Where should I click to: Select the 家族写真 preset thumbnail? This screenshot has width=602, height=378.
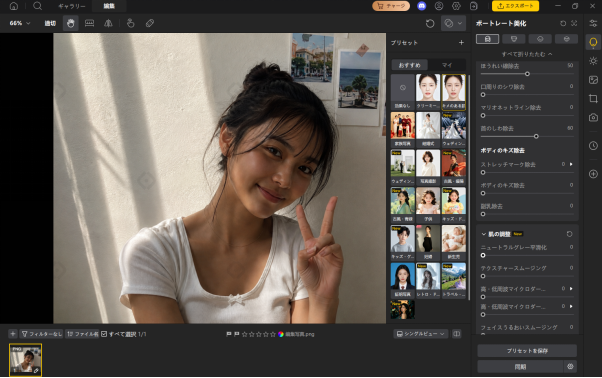tap(403, 129)
